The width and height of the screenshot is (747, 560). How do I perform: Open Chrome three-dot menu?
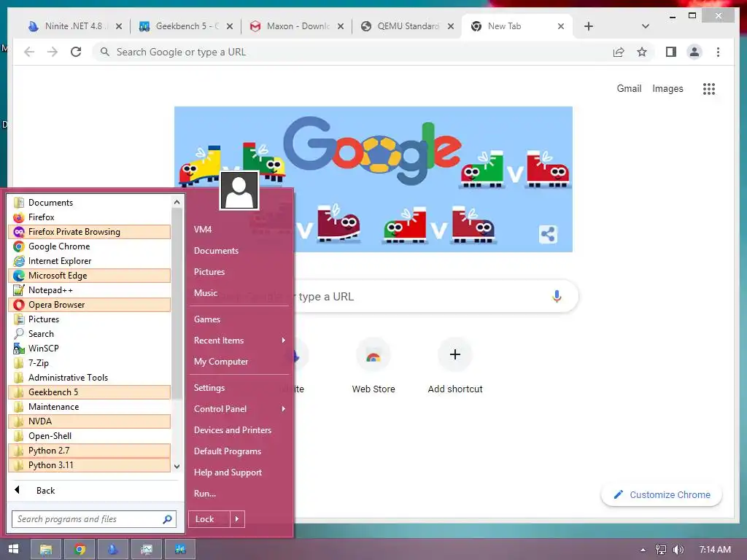(x=718, y=52)
